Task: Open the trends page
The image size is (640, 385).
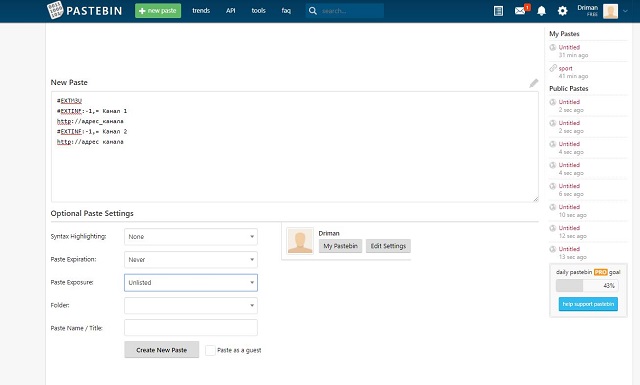Action: pyautogui.click(x=201, y=11)
